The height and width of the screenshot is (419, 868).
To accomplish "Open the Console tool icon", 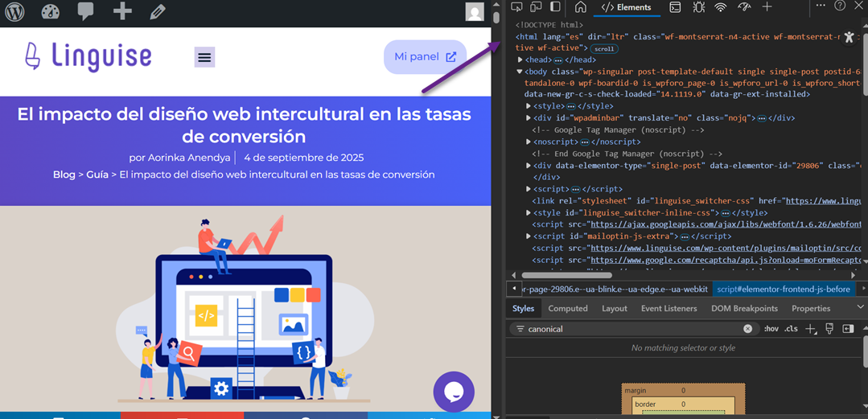I will coord(676,7).
